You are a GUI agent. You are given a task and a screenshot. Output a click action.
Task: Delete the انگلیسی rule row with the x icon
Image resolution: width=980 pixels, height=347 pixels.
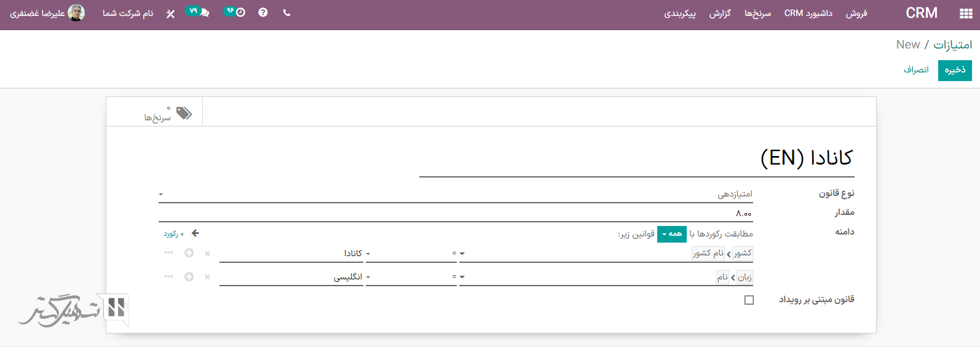coord(207,277)
